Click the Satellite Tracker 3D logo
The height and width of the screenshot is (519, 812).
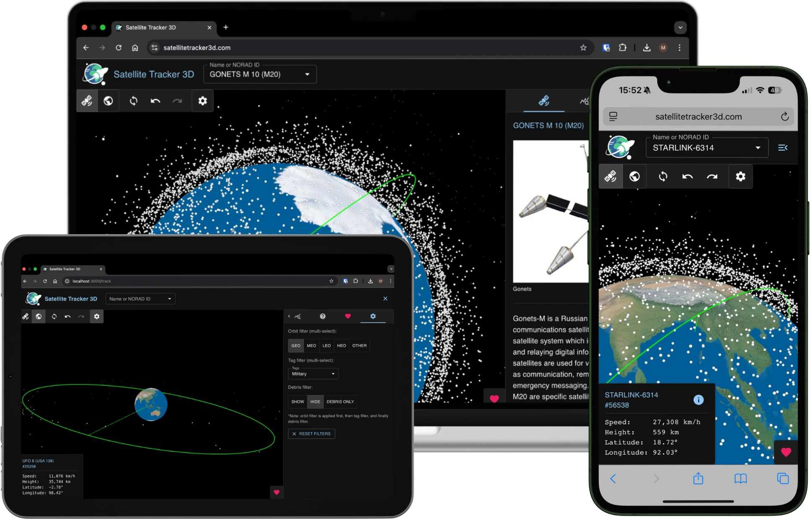click(x=137, y=74)
